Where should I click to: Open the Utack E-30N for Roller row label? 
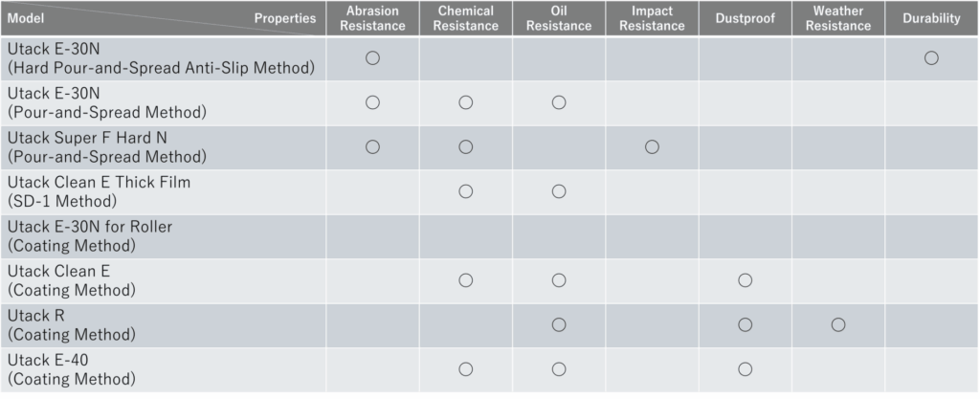pos(89,235)
